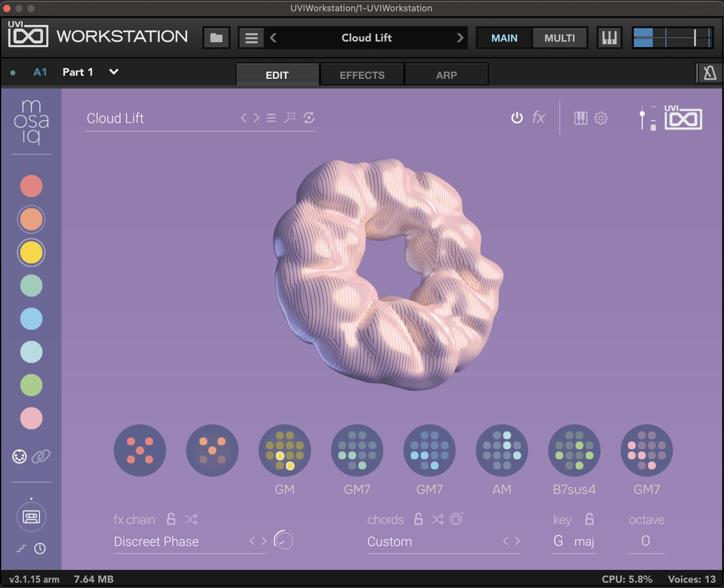Screen dimensions: 724x588
Task: Click the step icon in the sidebar
Action: pyautogui.click(x=21, y=549)
